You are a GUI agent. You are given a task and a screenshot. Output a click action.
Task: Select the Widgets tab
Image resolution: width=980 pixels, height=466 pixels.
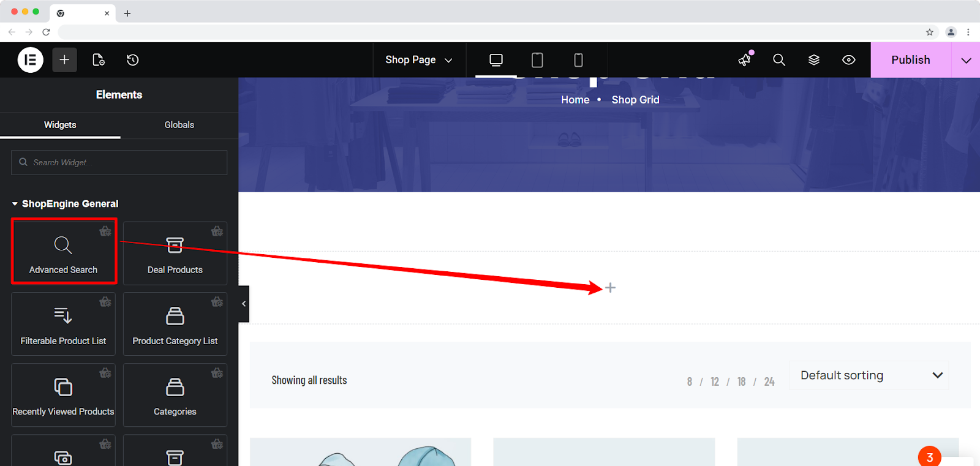tap(60, 125)
